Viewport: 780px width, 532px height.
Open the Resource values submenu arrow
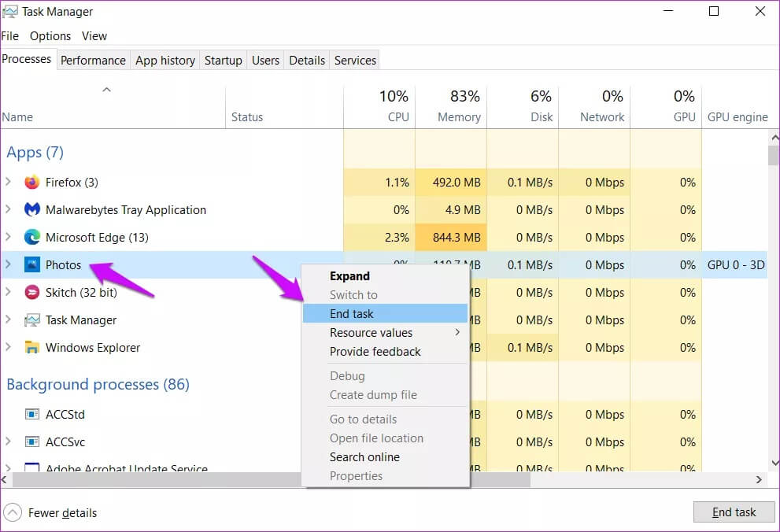click(457, 332)
